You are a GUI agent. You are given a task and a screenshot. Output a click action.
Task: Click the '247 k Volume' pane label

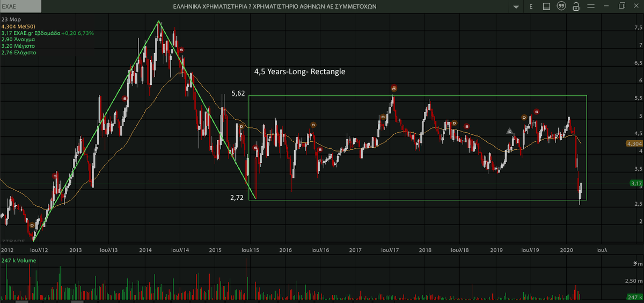[18, 261]
